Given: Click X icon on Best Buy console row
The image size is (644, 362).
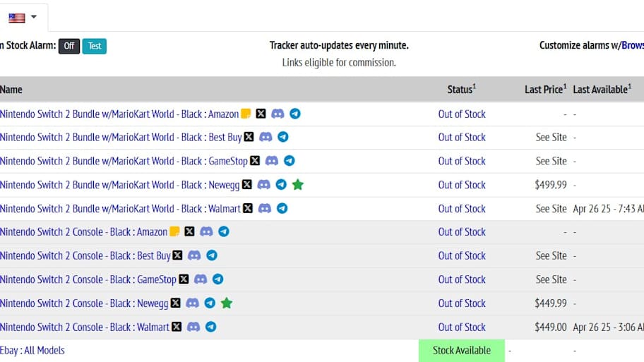Looking at the screenshot, I should (x=177, y=255).
